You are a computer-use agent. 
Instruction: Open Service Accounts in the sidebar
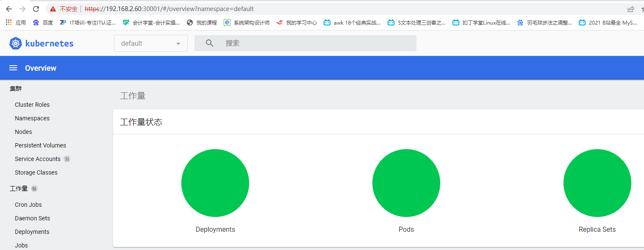pyautogui.click(x=38, y=159)
